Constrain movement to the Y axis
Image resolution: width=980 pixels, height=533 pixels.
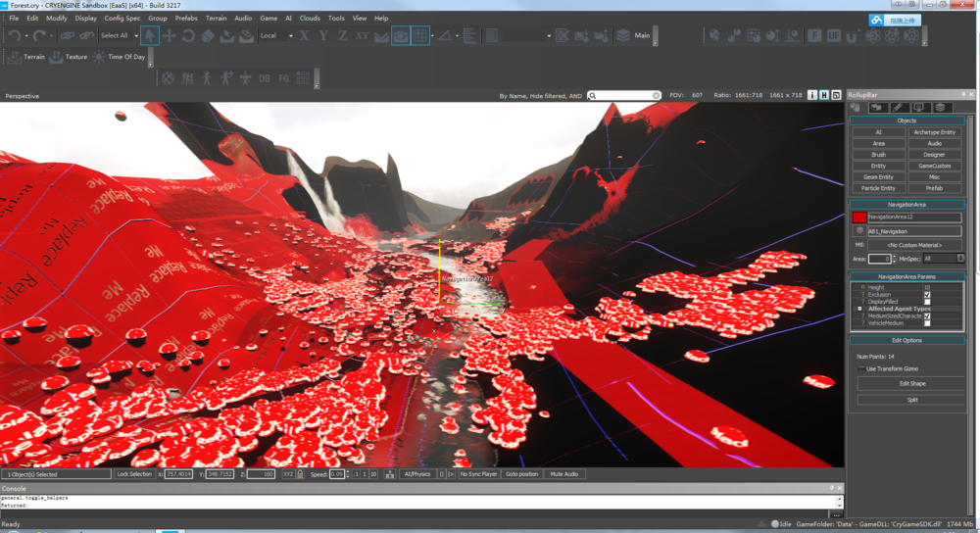pos(323,35)
